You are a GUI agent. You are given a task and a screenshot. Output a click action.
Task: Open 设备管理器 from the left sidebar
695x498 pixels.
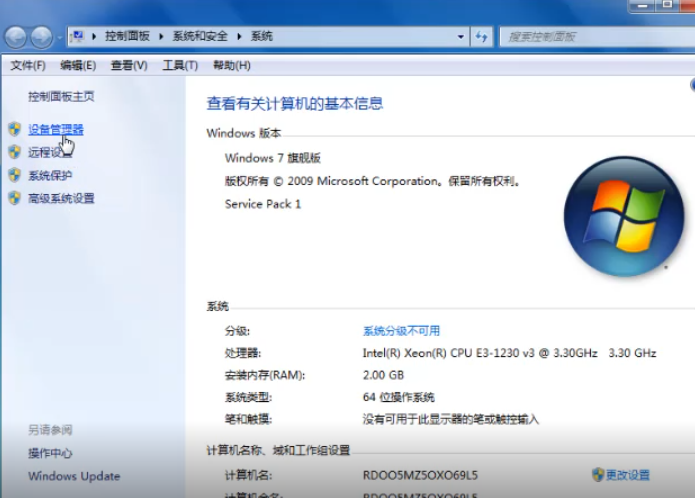coord(55,129)
